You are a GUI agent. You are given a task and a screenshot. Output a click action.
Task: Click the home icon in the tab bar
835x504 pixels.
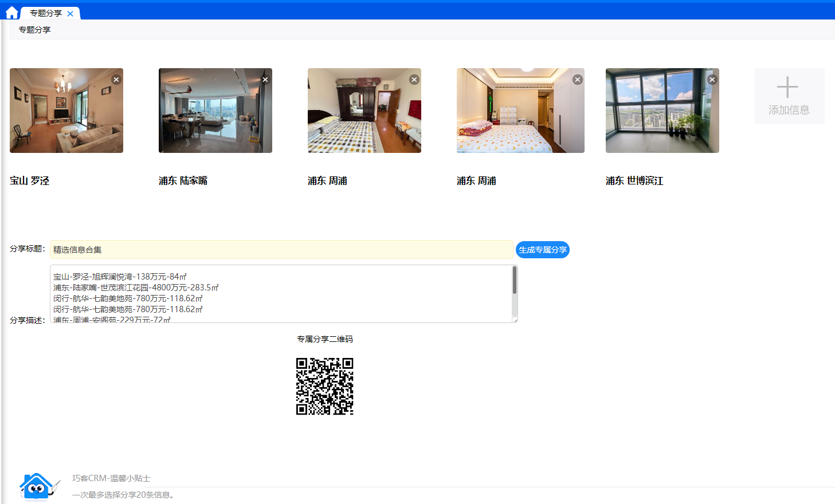pos(11,13)
